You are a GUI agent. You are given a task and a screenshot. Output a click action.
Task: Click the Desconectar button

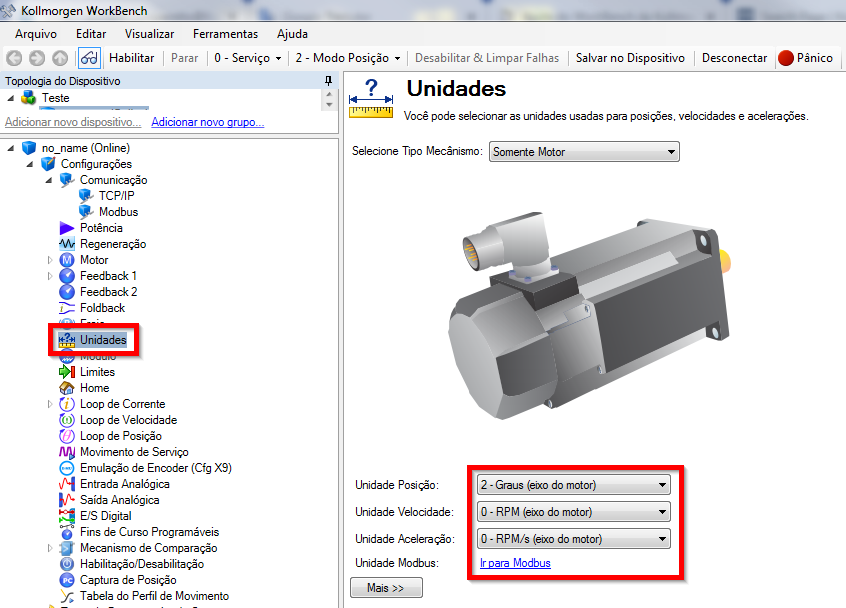734,58
